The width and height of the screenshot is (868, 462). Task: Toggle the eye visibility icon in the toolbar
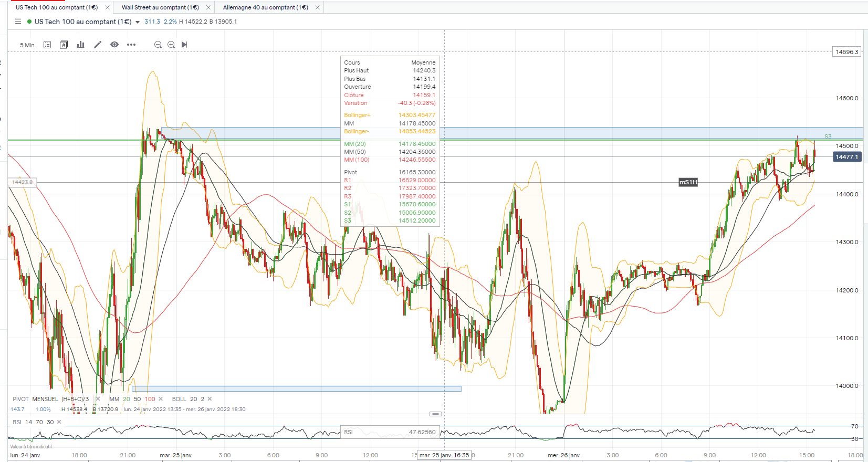pos(114,45)
